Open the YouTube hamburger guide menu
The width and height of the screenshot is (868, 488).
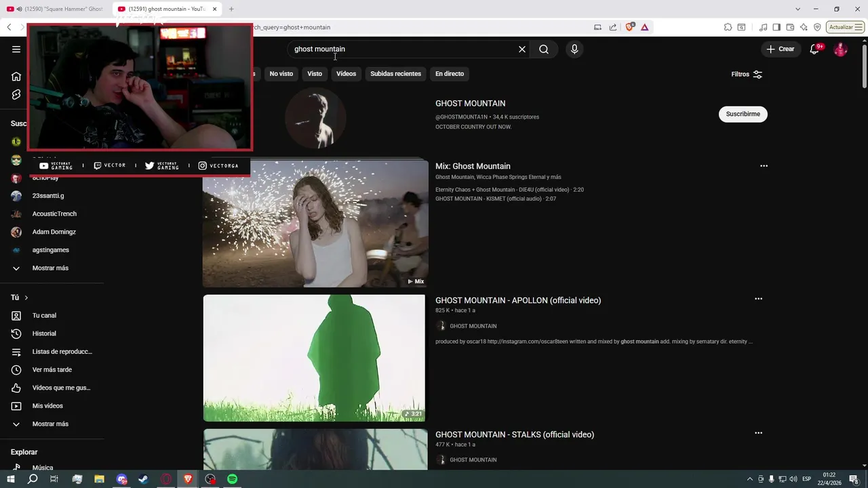tap(16, 49)
